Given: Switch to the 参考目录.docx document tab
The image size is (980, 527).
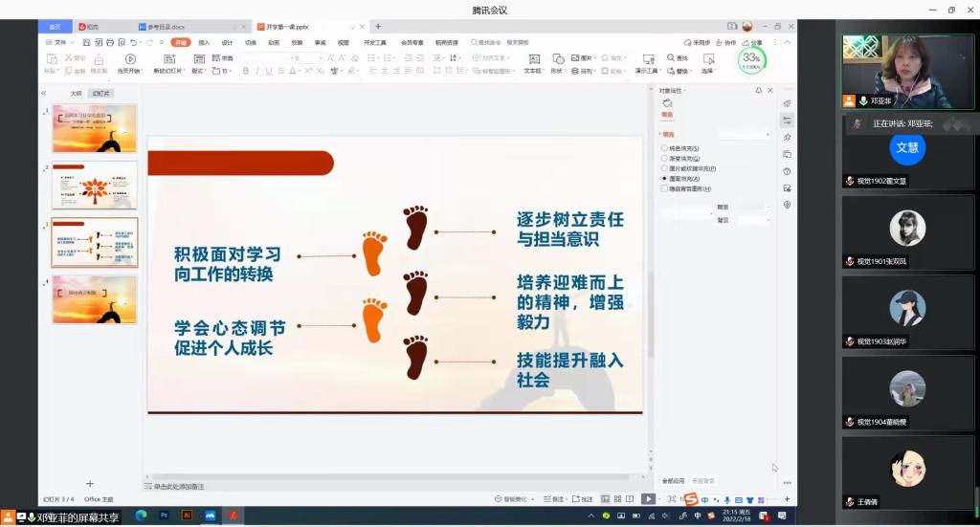Looking at the screenshot, I should coord(167,27).
